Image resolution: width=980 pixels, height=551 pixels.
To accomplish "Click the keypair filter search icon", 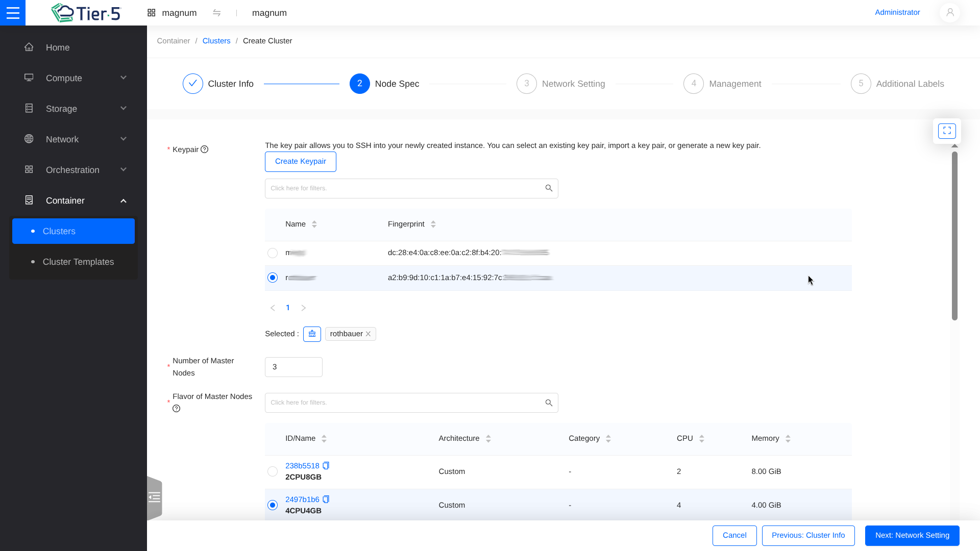I will coord(549,188).
